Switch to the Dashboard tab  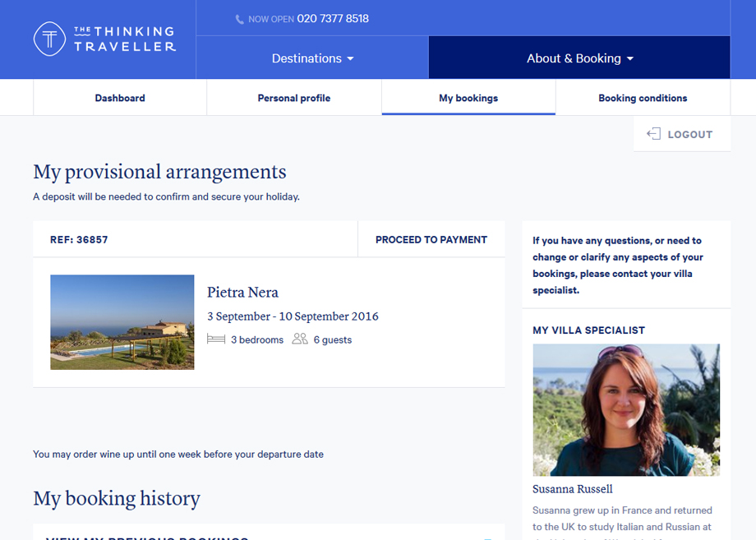point(120,98)
